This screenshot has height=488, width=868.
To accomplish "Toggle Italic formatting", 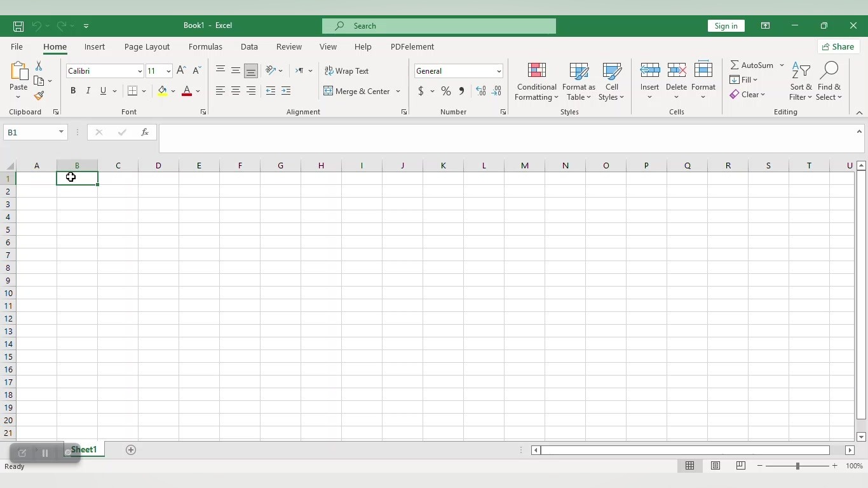I will [88, 91].
